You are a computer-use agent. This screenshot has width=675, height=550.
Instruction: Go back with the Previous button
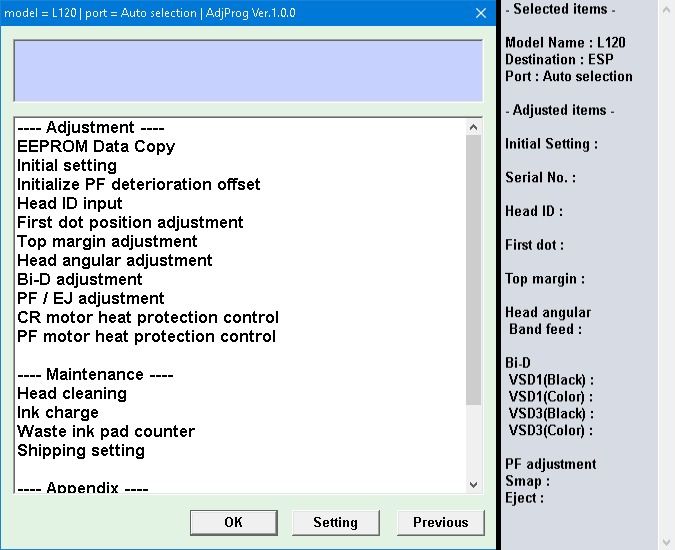pos(440,522)
